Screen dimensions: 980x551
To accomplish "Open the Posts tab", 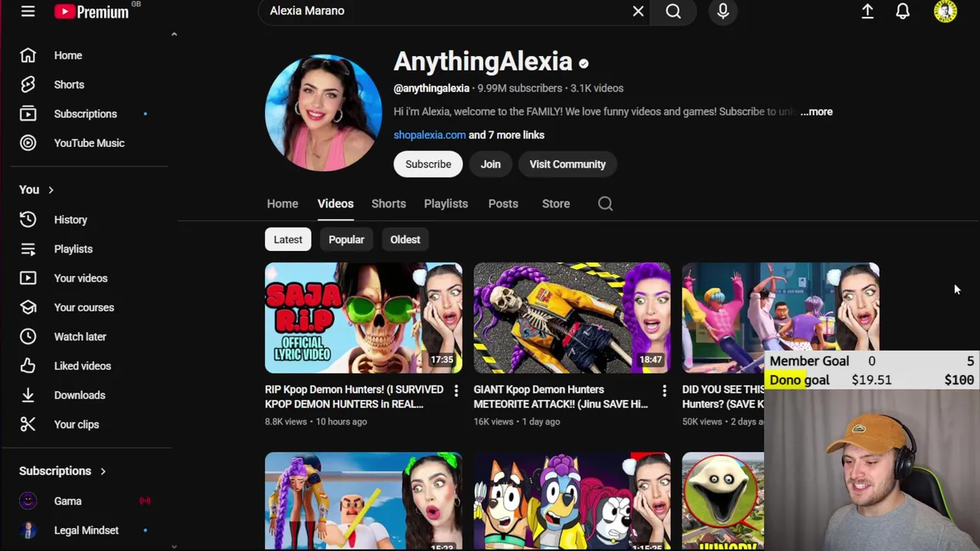I will [503, 204].
